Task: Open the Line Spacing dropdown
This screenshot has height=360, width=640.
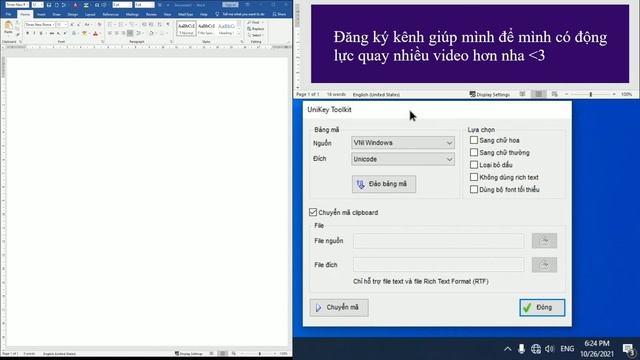Action: click(x=139, y=33)
